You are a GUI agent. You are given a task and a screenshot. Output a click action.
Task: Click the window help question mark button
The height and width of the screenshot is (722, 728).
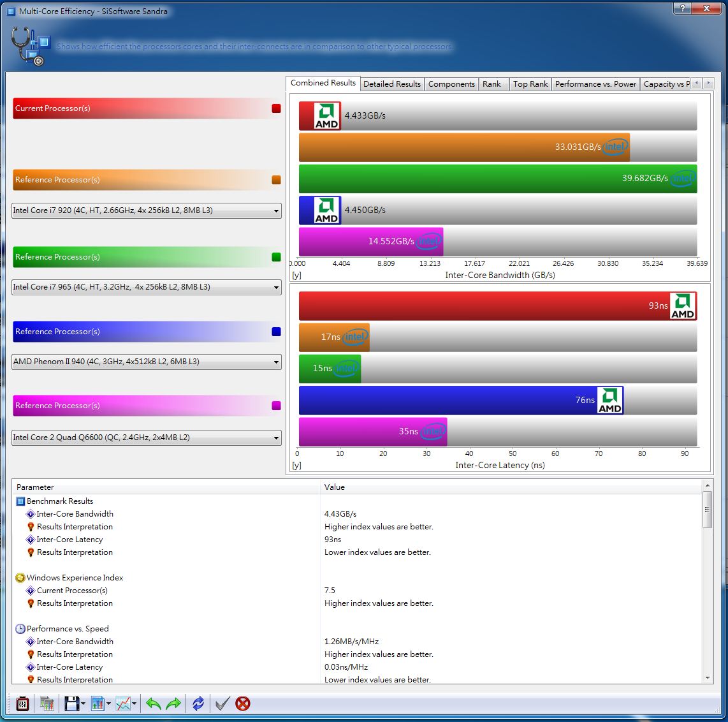[682, 9]
